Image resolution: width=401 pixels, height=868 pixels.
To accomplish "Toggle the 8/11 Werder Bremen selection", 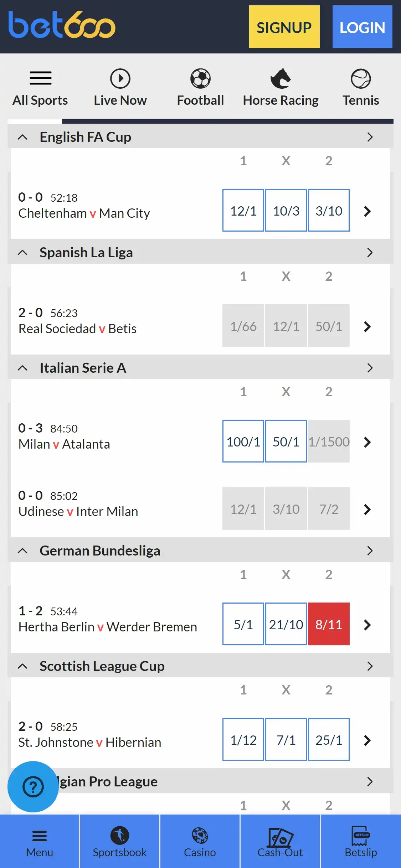I will pos(329,624).
